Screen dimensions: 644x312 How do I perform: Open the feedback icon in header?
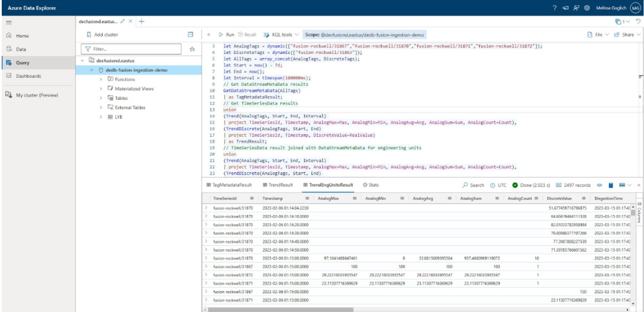577,8
